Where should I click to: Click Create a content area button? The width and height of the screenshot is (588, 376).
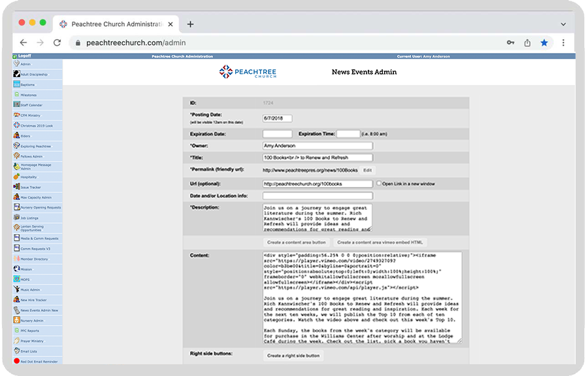click(296, 243)
